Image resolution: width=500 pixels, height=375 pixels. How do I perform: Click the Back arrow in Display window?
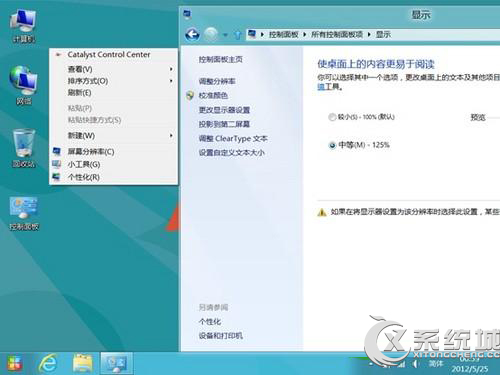pyautogui.click(x=192, y=34)
